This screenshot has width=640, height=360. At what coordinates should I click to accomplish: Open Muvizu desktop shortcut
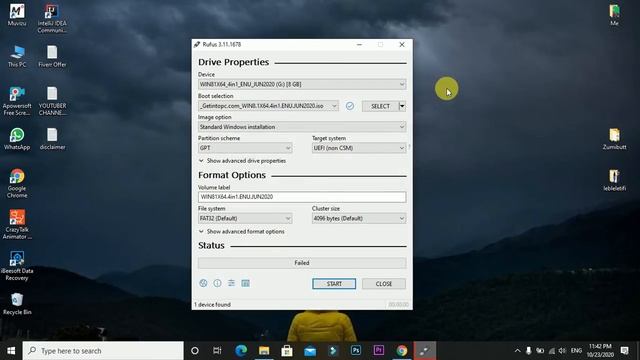pos(17,15)
